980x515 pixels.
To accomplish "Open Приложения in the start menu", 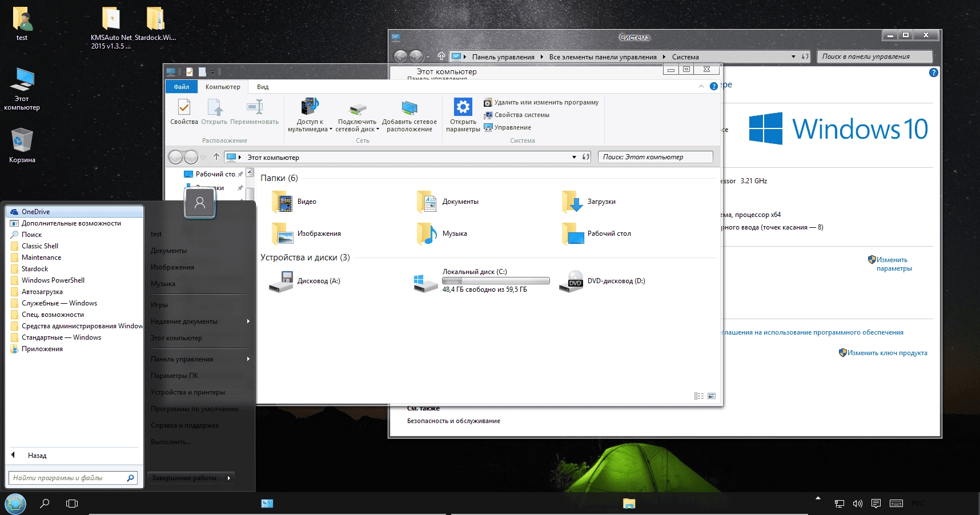I will pyautogui.click(x=74, y=349).
